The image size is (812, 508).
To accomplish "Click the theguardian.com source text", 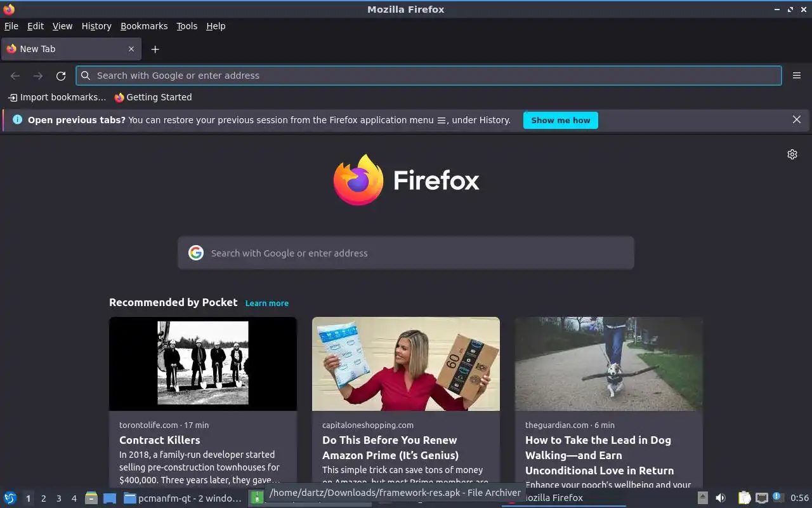I will point(557,425).
